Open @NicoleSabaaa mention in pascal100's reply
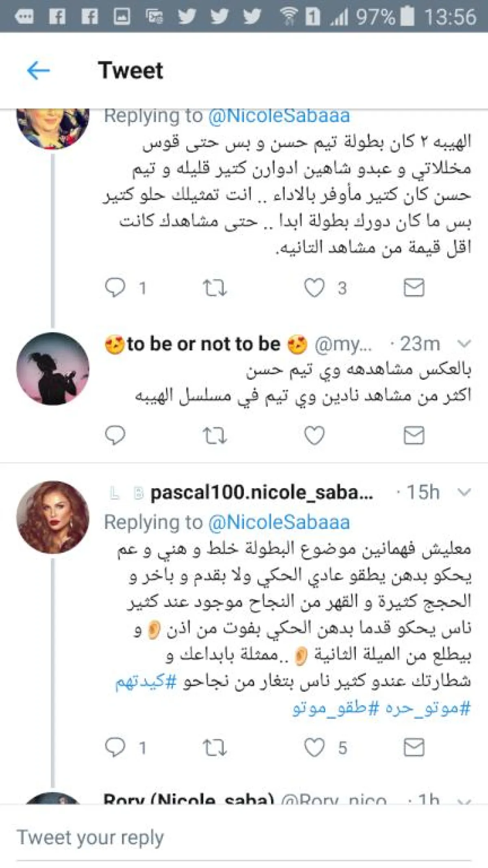This screenshot has height=868, width=488. point(279,522)
